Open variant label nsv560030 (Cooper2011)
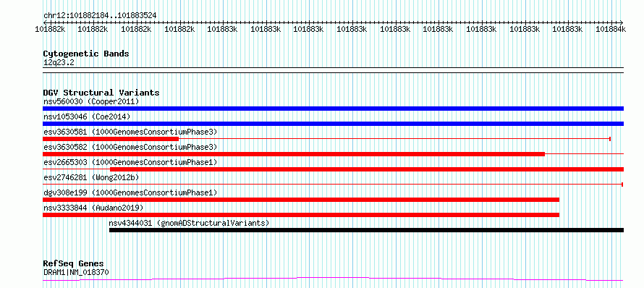 pyautogui.click(x=91, y=101)
